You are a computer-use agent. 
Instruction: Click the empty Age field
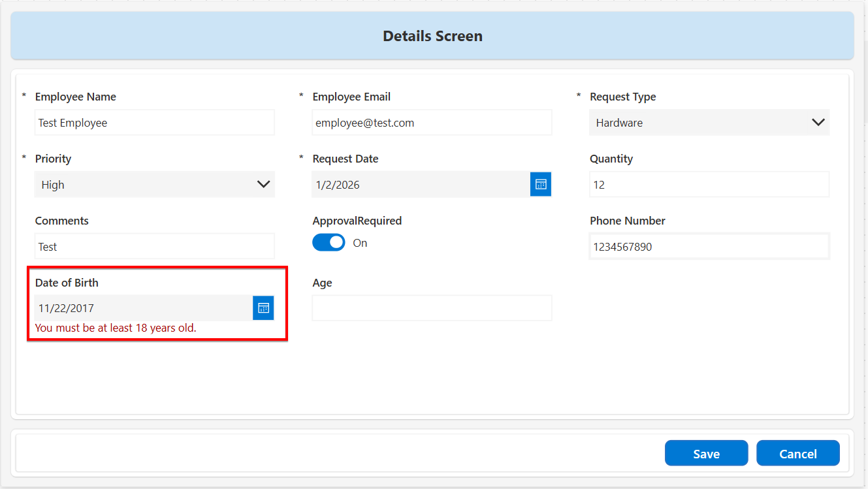(x=432, y=308)
